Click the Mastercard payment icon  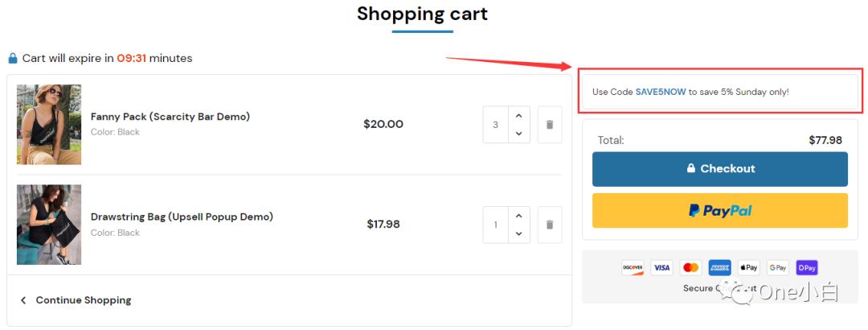(691, 268)
